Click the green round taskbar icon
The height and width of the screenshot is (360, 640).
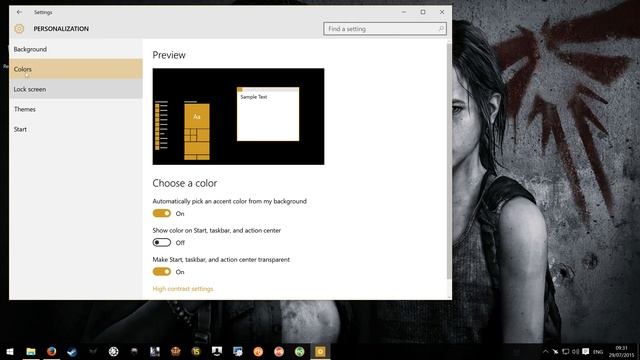[300, 351]
